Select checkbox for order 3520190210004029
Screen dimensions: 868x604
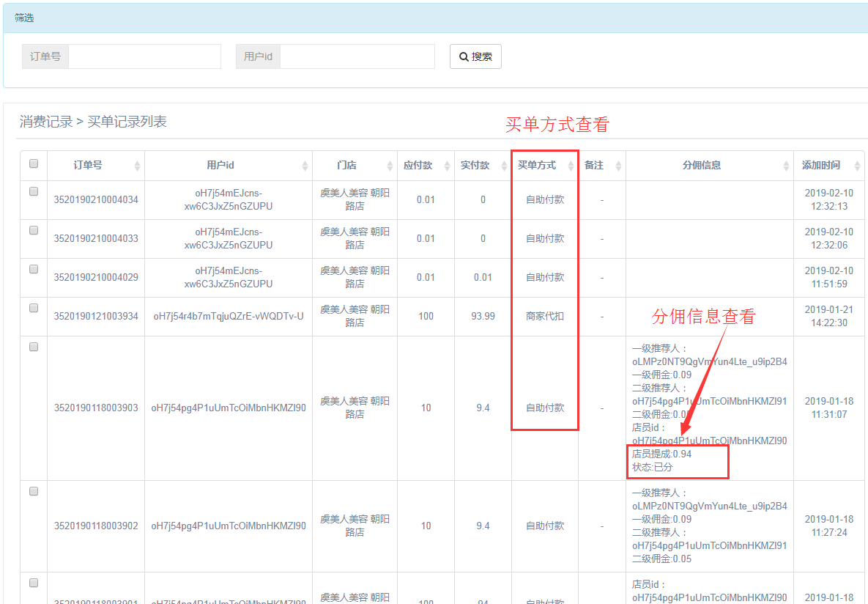tap(34, 269)
